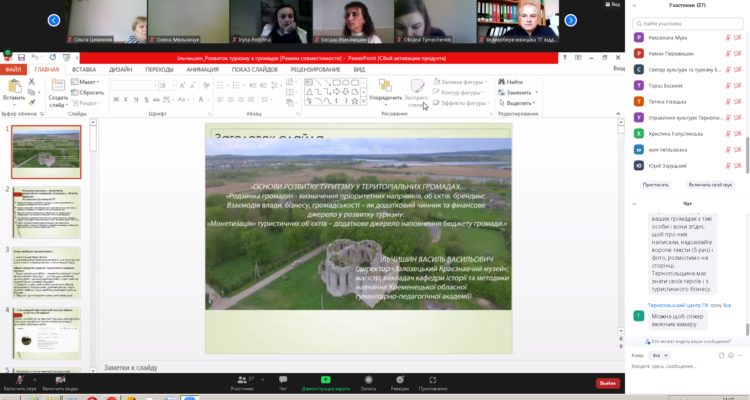Start Демонстрация экрана screen share
This screenshot has width=750, height=400.
326,383
